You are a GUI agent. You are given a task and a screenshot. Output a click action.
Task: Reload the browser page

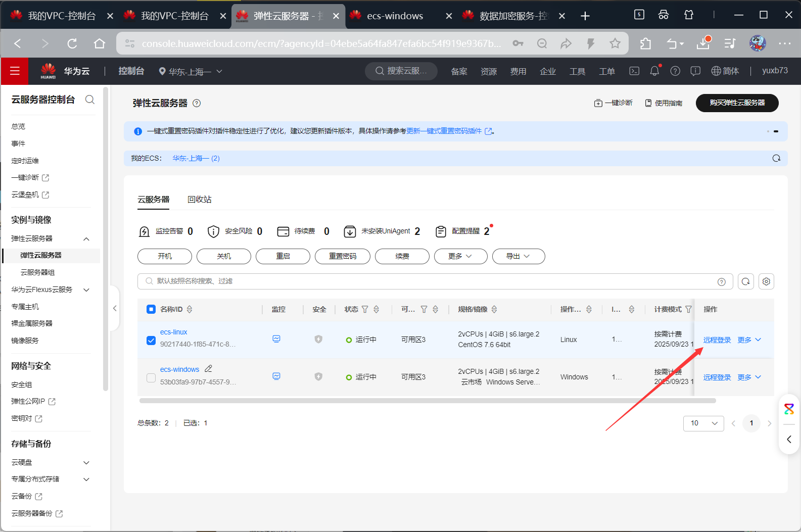click(x=72, y=43)
